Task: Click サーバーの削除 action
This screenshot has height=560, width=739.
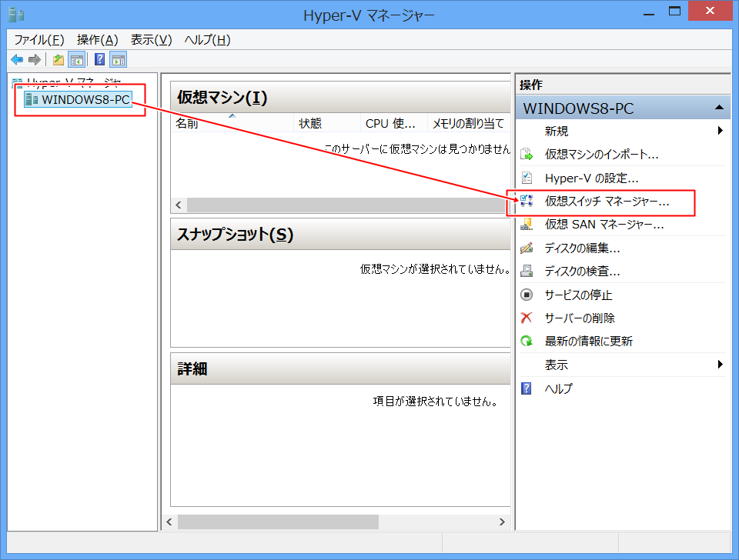Action: (x=580, y=318)
